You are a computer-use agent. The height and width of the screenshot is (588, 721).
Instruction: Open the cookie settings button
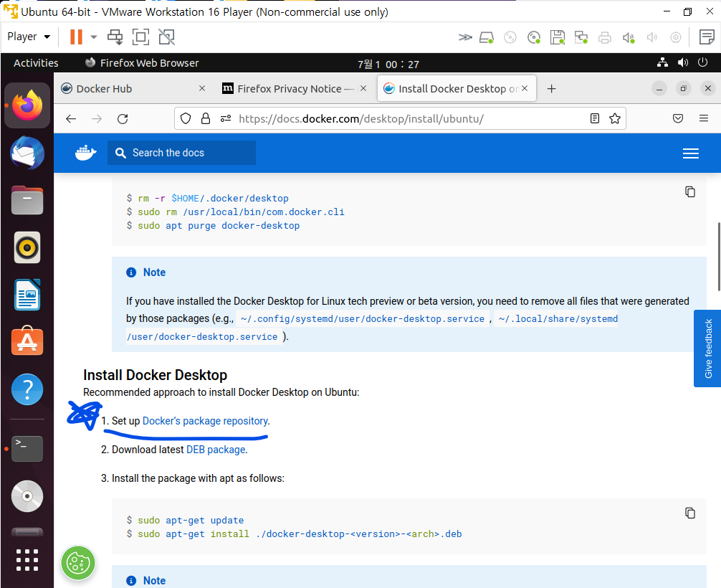coord(78,563)
